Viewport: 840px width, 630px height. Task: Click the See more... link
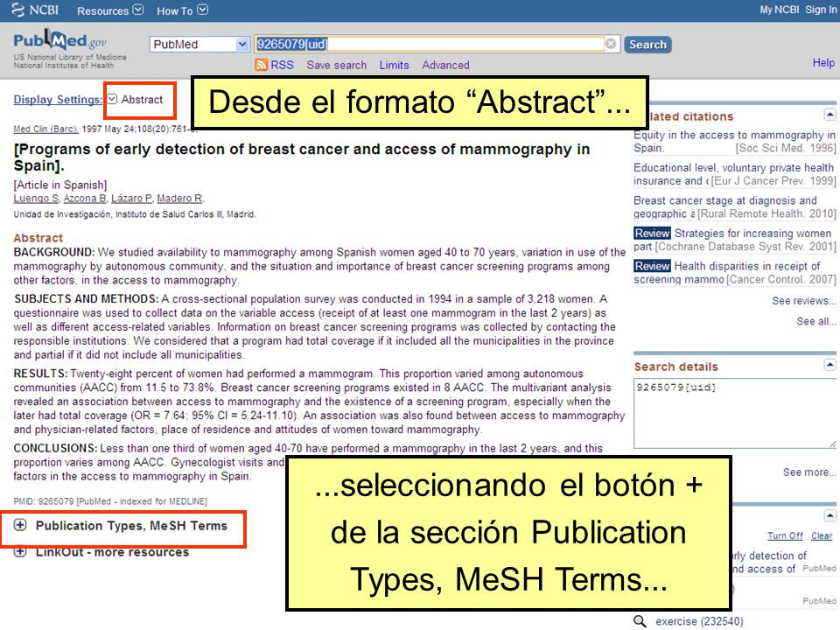[809, 472]
